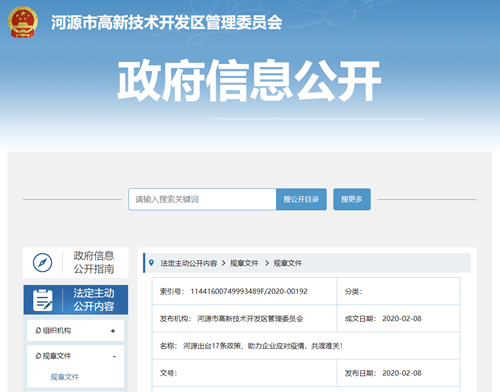Click the national emblem logo

coord(23,22)
